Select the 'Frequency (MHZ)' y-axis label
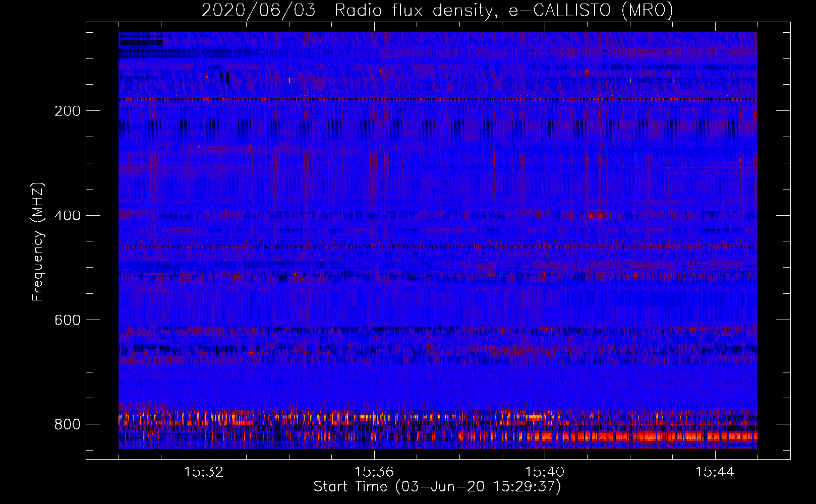This screenshot has height=504, width=816. [38, 241]
